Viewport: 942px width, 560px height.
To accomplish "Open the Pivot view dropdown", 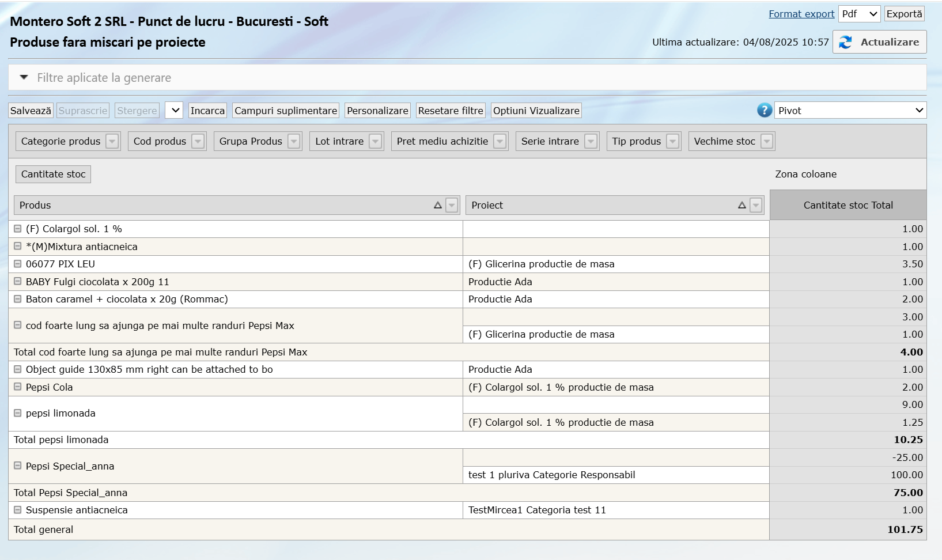I will pos(850,111).
